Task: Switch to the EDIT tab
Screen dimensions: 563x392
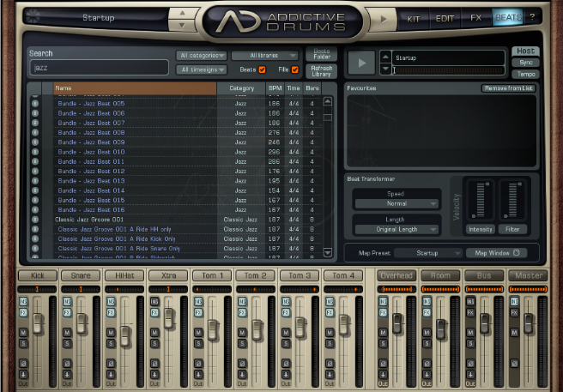Action: 445,19
